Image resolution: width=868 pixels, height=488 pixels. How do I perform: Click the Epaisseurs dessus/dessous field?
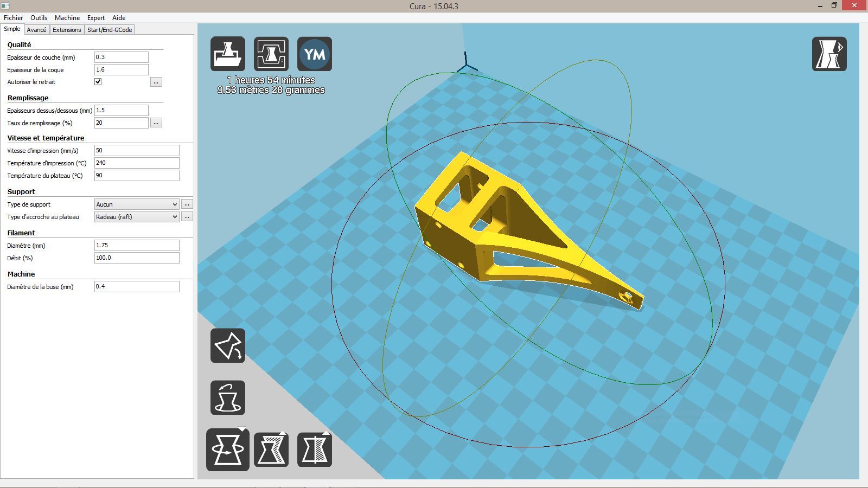coord(122,110)
